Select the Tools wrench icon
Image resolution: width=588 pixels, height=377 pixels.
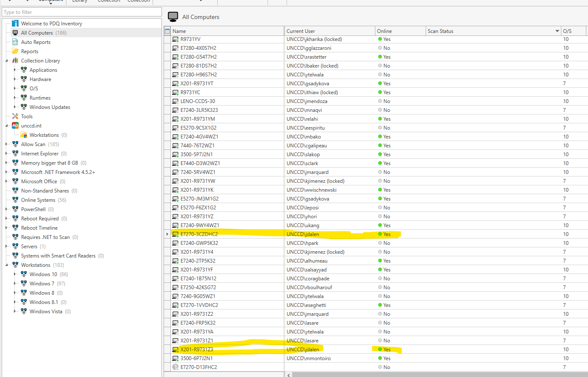pyautogui.click(x=15, y=116)
